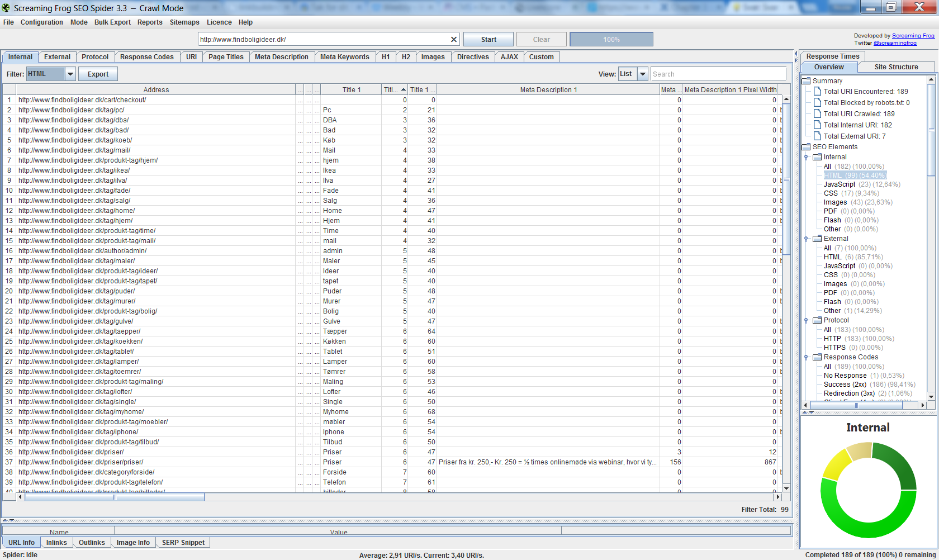939x560 pixels.
Task: Click the 100% crawl progress bar
Action: [x=611, y=40]
